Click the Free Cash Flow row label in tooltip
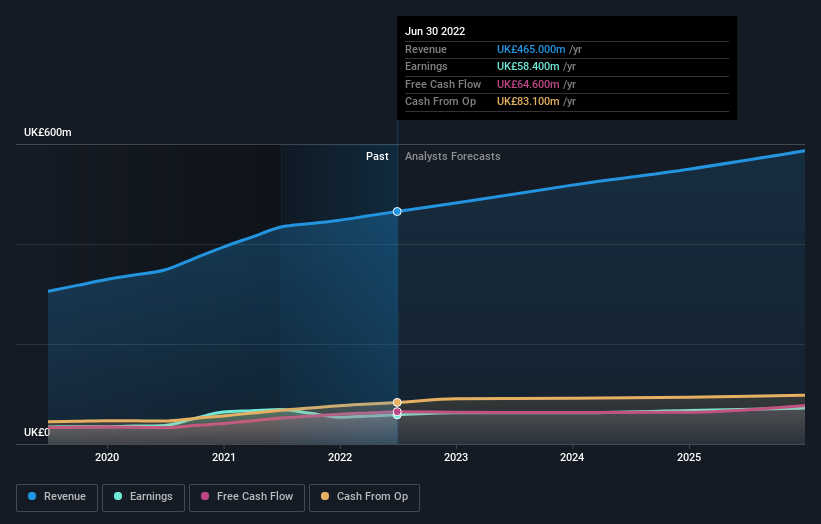This screenshot has width=821, height=524. (443, 84)
